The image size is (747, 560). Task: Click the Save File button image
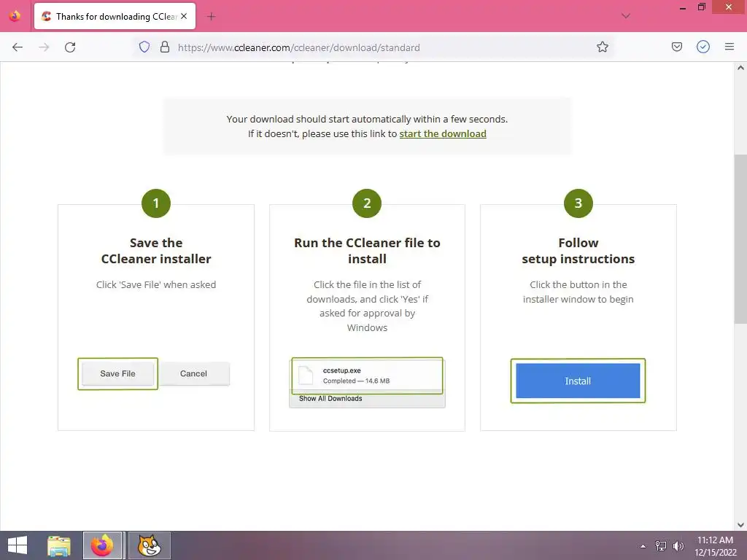117,374
